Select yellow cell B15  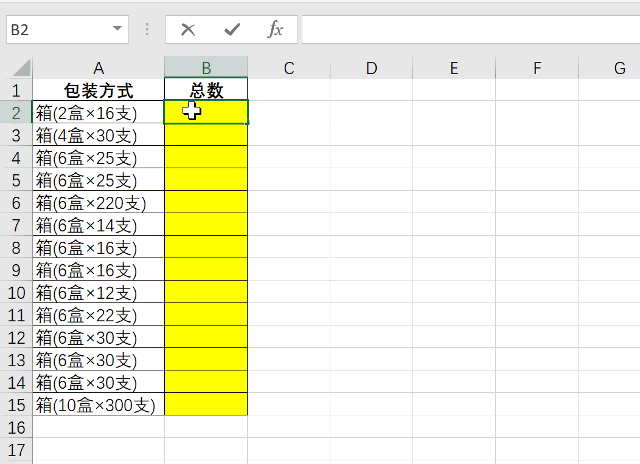point(206,404)
